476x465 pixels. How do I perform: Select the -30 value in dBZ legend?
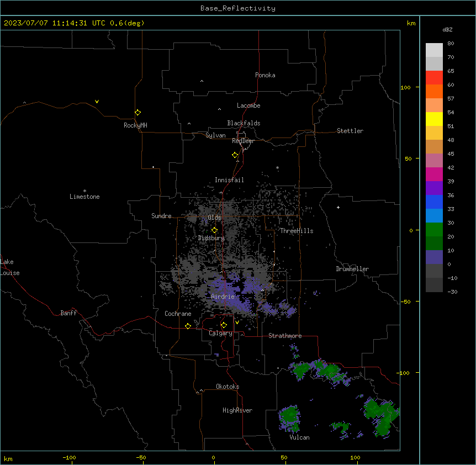click(x=452, y=292)
